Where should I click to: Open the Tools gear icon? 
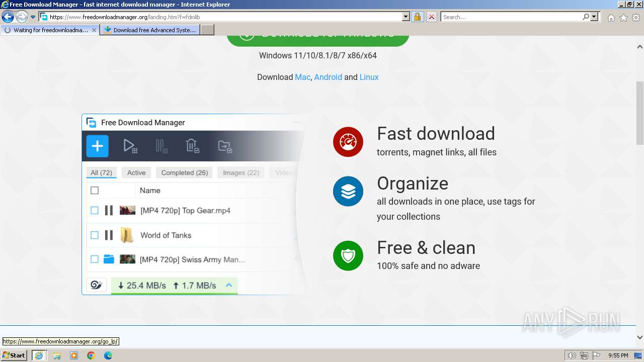636,18
